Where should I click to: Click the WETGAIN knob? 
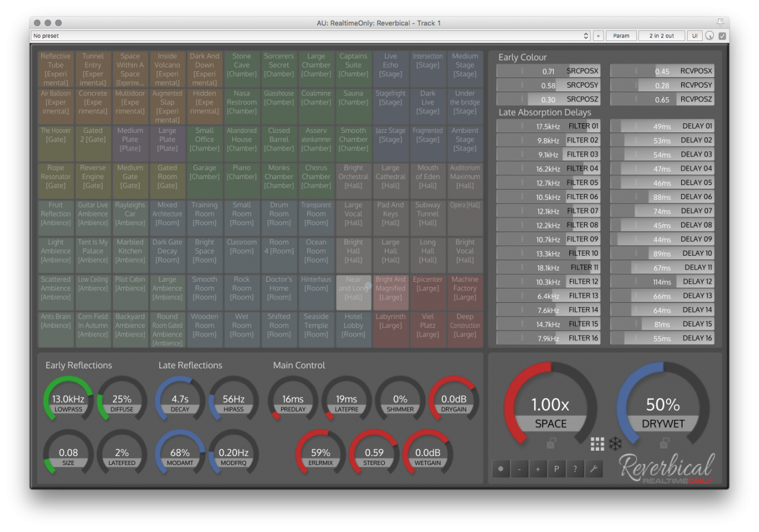(428, 454)
